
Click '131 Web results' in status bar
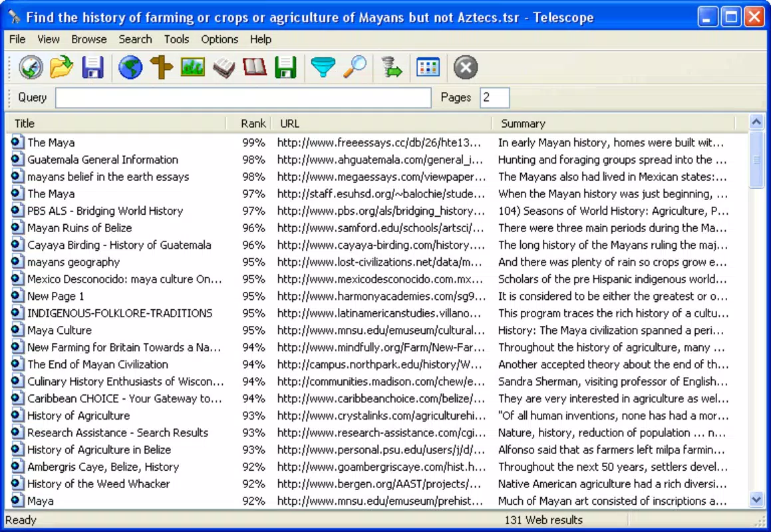(x=543, y=520)
